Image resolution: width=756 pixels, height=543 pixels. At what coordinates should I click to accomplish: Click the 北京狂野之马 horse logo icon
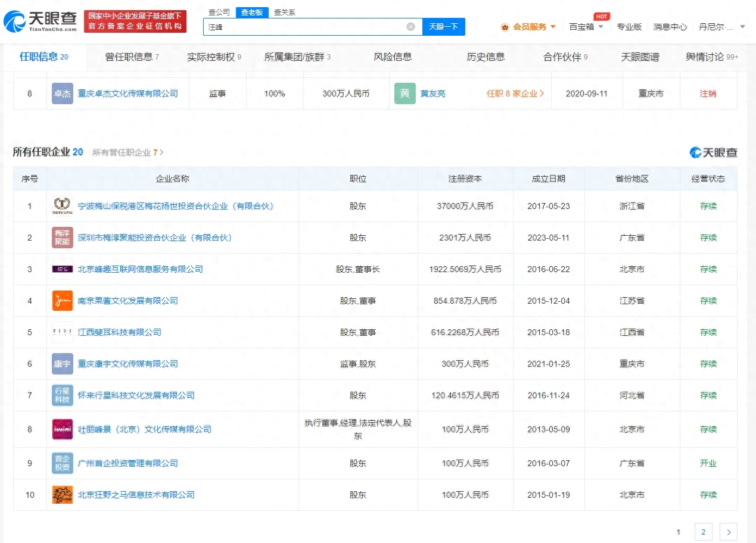[x=63, y=495]
